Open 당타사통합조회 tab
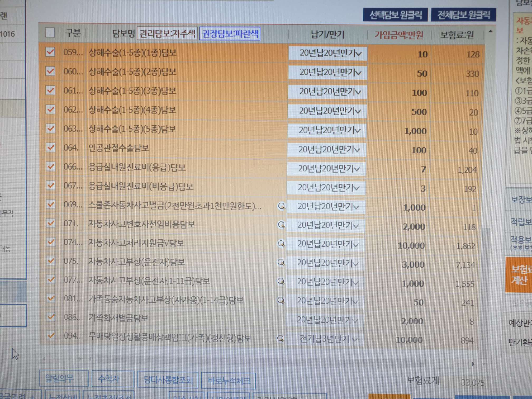Screen dimensions: 532x399 [168, 380]
